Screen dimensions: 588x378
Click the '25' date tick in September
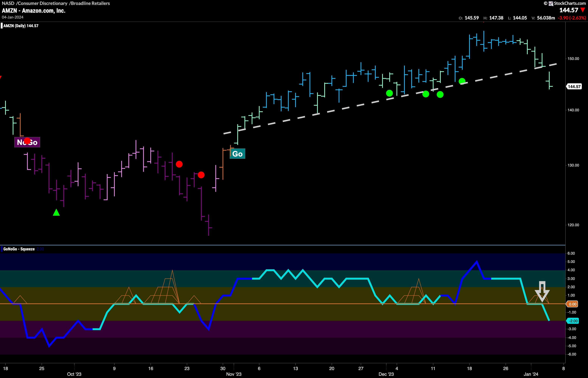[42, 368]
